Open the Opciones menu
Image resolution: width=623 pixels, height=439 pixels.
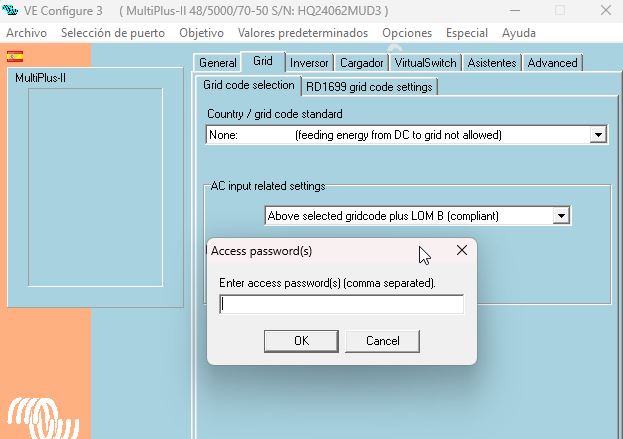coord(407,33)
